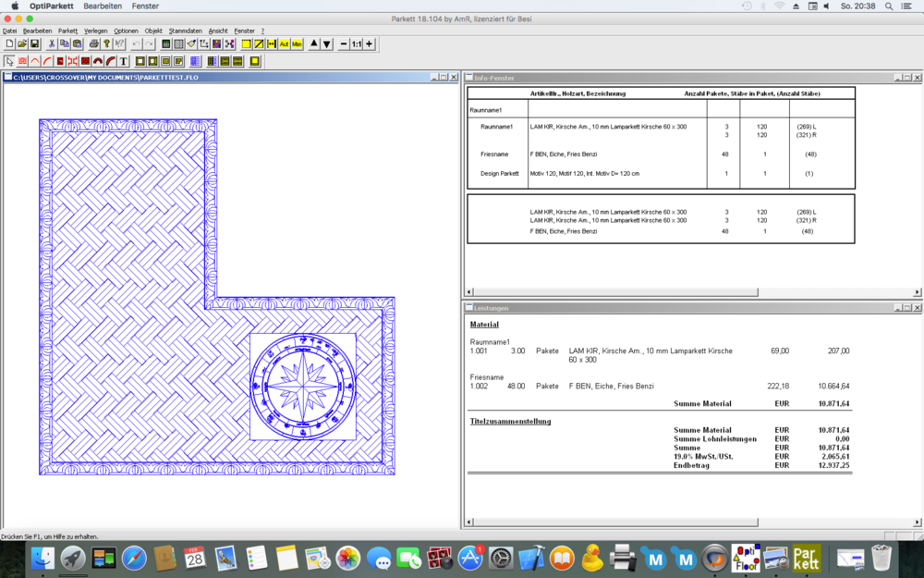Select the Text tool T icon
This screenshot has height=578, width=924.
point(124,61)
